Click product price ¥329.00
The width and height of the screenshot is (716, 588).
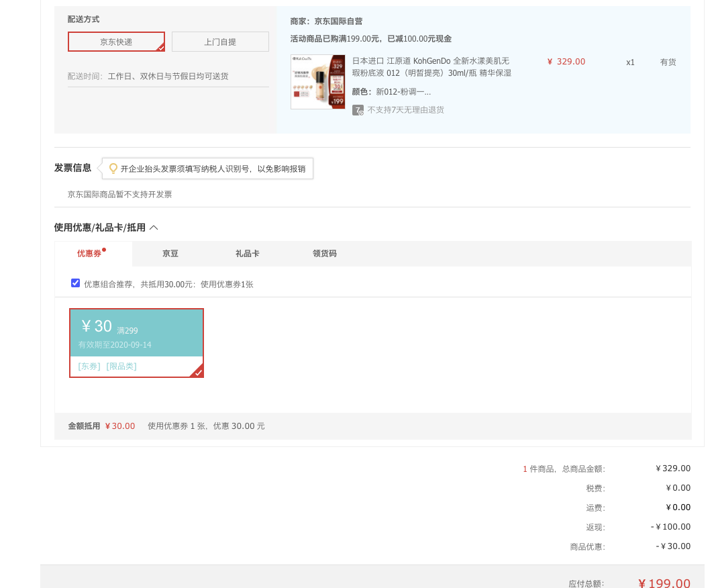click(566, 62)
